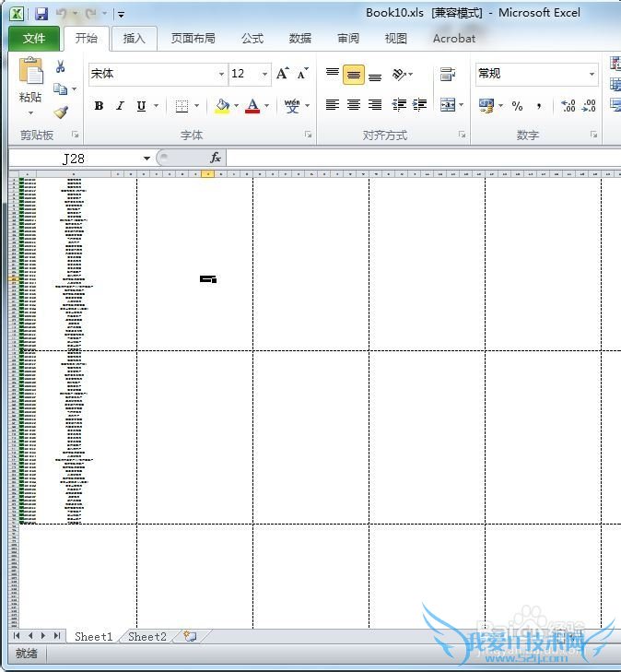Click the Save icon in quick access toolbar
This screenshot has height=672, width=621.
tap(41, 14)
